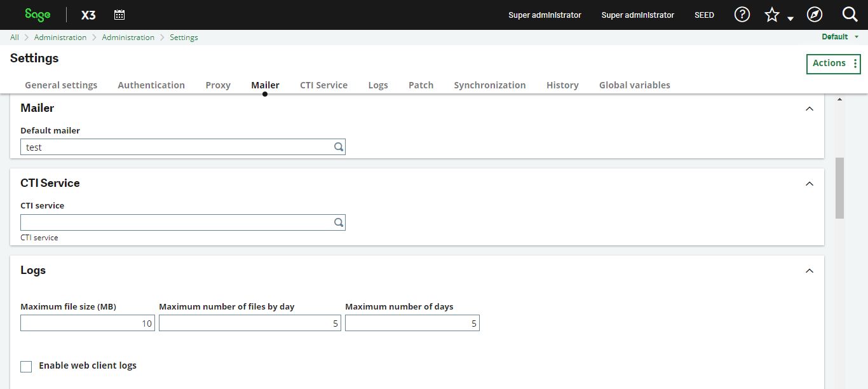Screen dimensions: 868x389
Task: Open the calendar icon in the top bar
Action: pyautogui.click(x=119, y=15)
